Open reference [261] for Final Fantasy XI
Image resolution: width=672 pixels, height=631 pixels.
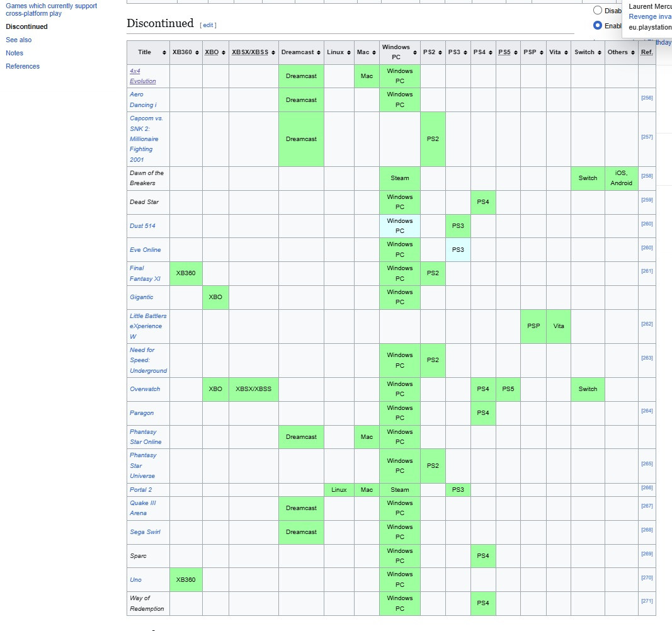647,271
